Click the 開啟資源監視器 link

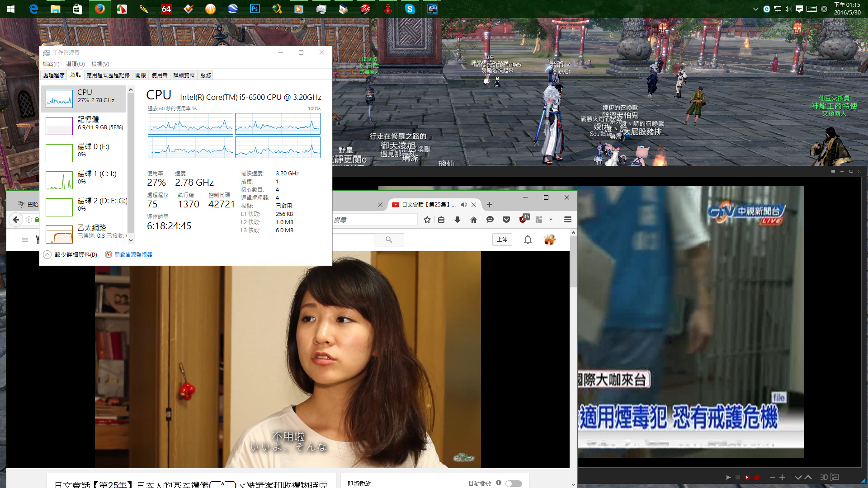tap(133, 254)
